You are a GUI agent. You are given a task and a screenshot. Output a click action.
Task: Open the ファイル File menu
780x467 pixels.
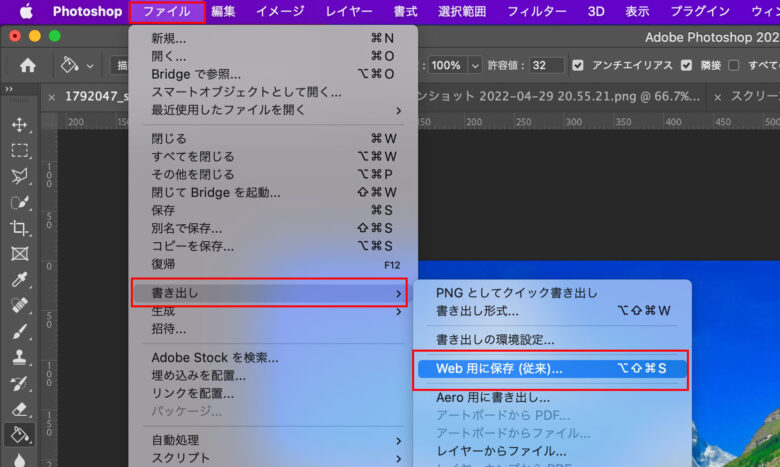click(x=167, y=11)
